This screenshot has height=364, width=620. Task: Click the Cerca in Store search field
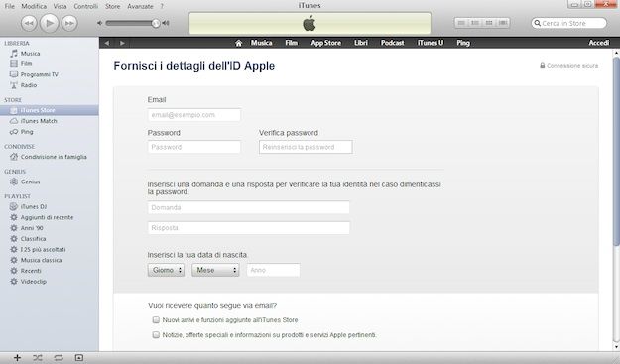pyautogui.click(x=568, y=23)
